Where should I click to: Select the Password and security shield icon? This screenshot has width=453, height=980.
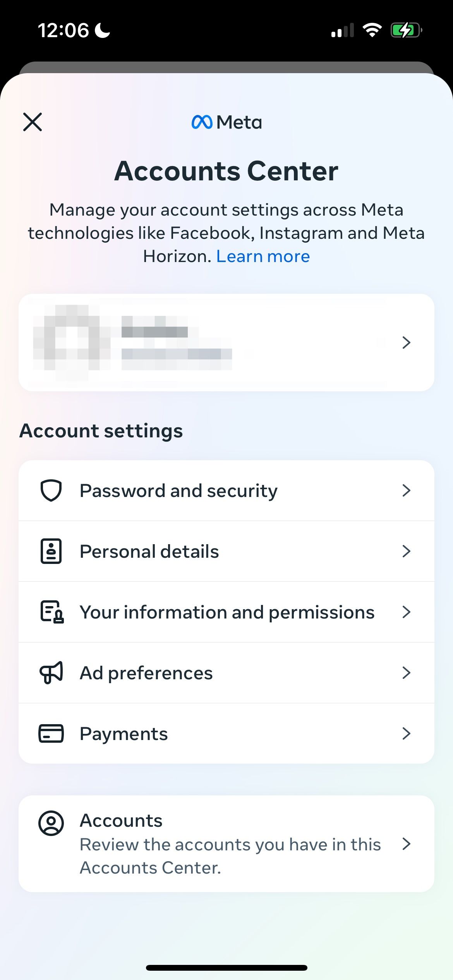point(51,490)
